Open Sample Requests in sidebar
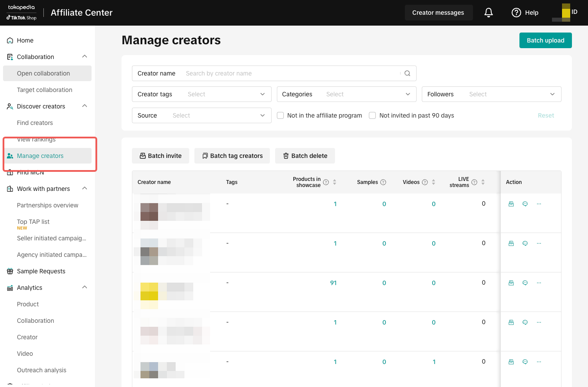588x387 pixels. pyautogui.click(x=41, y=271)
